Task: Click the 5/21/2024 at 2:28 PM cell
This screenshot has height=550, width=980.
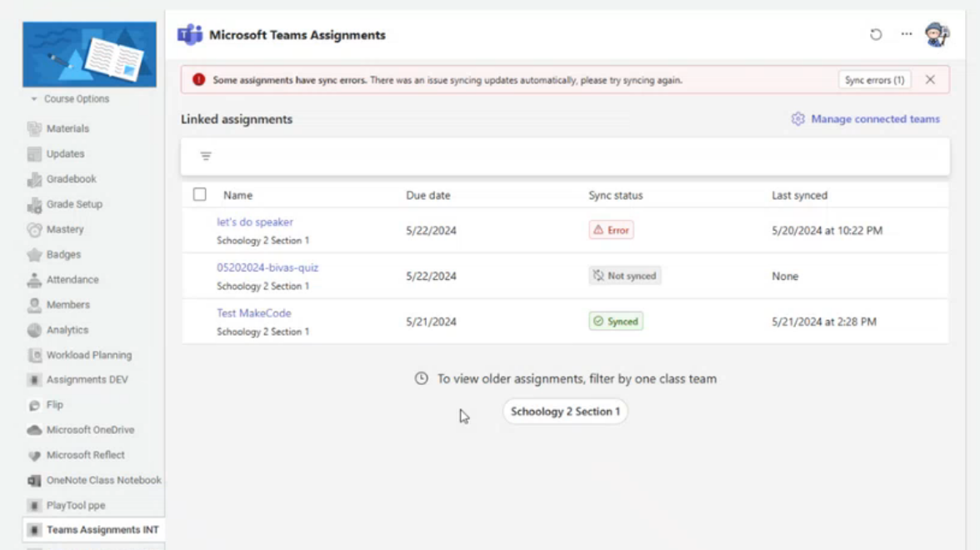Action: coord(823,322)
